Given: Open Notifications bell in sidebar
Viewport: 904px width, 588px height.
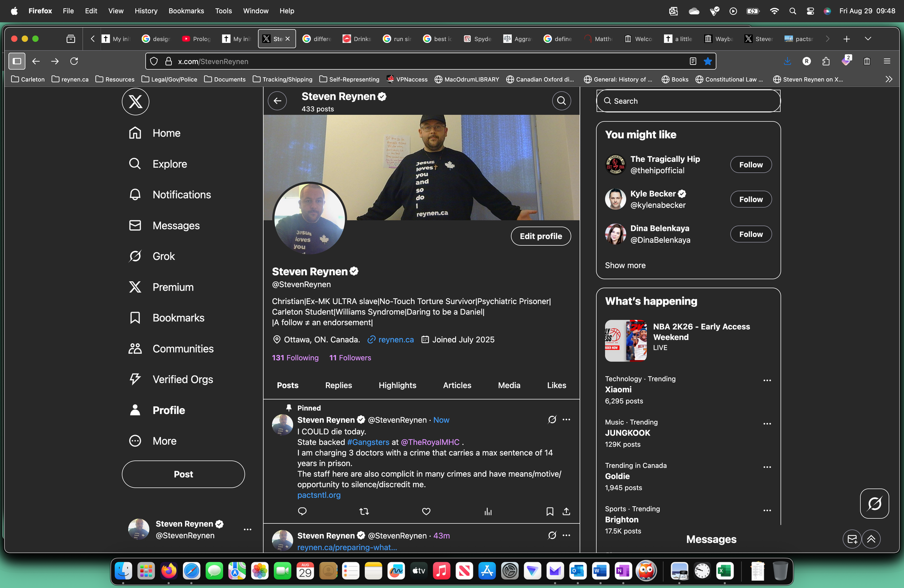Looking at the screenshot, I should point(170,195).
